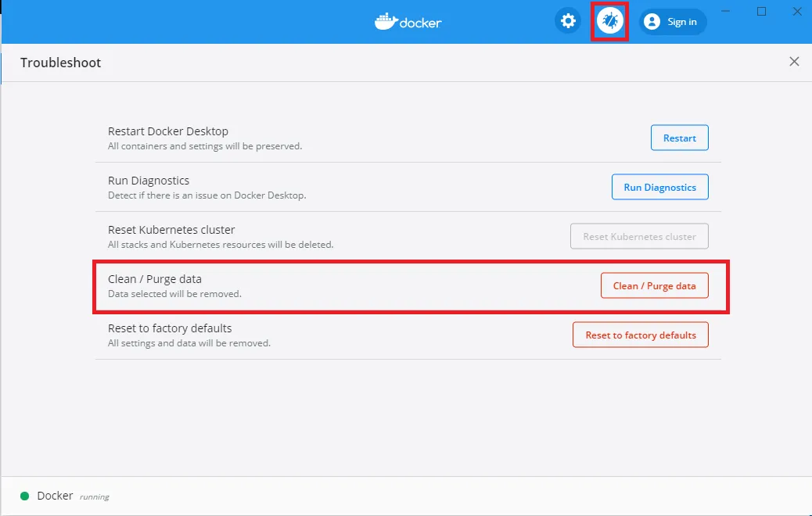Click the green Docker status indicator dot
The image size is (812, 516).
[x=24, y=496]
